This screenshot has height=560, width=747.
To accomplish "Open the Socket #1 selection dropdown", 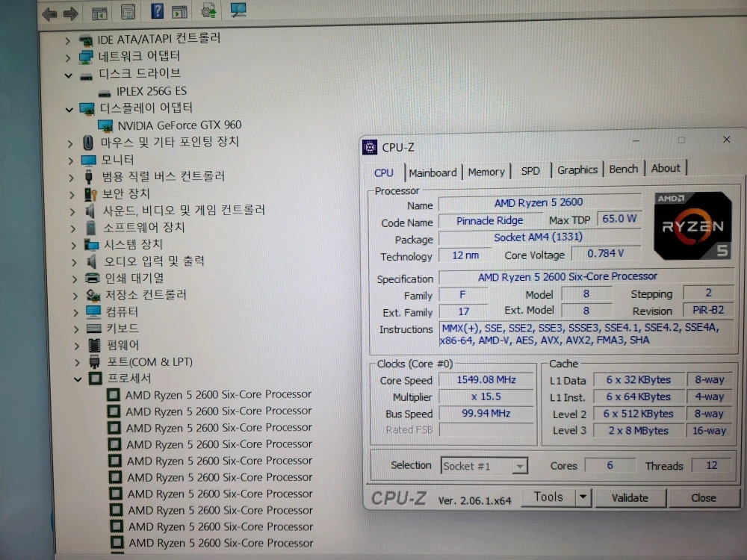I will click(520, 466).
